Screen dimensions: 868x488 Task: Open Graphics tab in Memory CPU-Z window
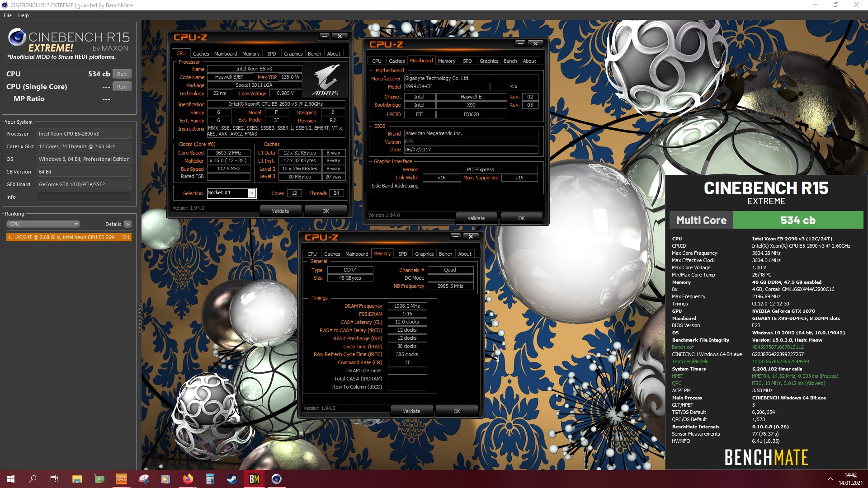coord(425,254)
